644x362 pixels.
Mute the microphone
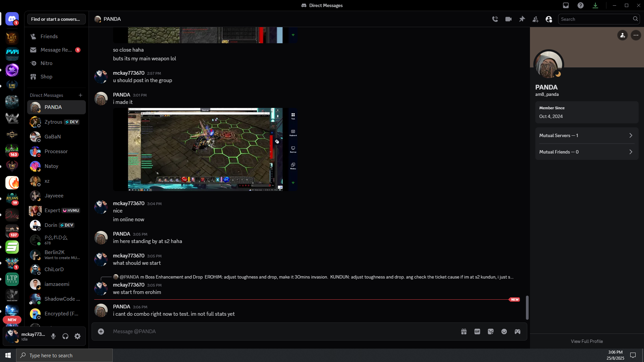point(53,336)
